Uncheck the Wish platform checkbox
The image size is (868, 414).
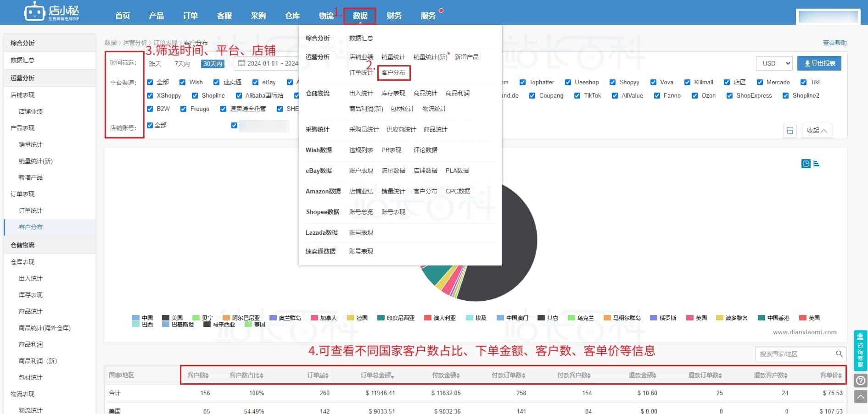click(x=182, y=83)
